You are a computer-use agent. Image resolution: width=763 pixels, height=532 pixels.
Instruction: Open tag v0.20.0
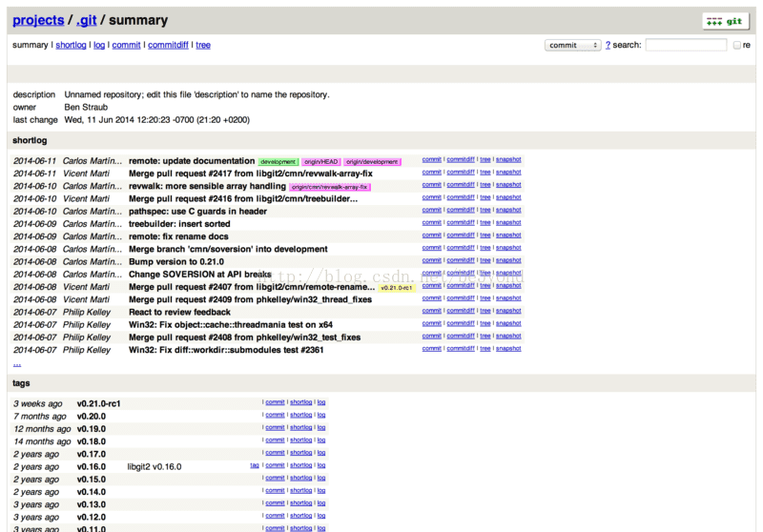point(92,417)
